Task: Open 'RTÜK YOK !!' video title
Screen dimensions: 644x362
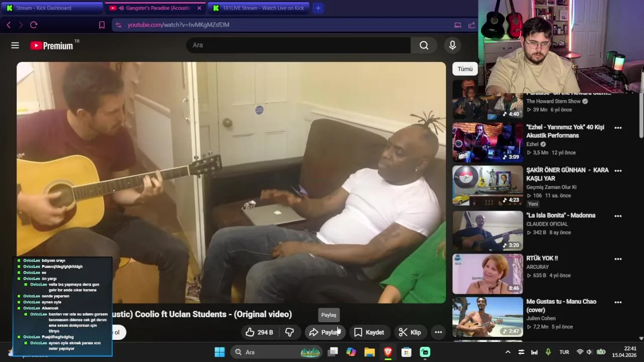Action: (x=542, y=258)
